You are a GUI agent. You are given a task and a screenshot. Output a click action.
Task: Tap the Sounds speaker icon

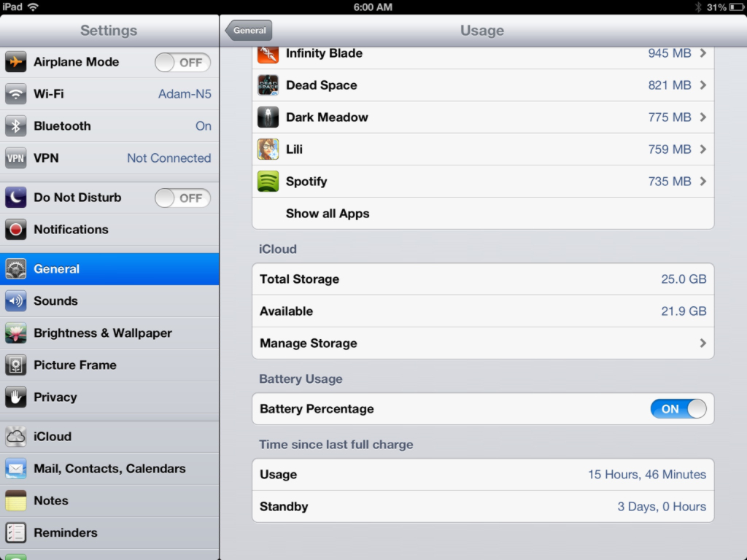[x=16, y=301]
